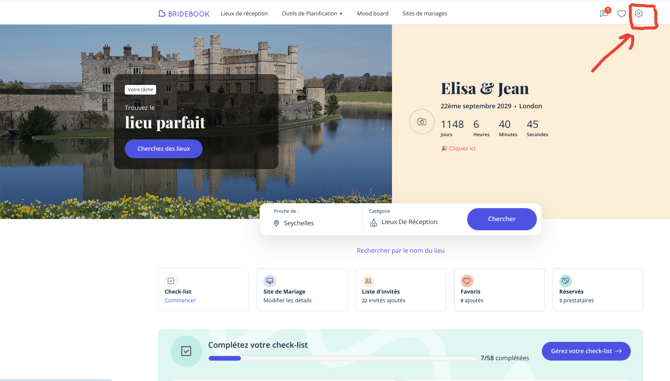670x381 pixels.
Task: Click Complétez votre check-list heading
Action: [x=258, y=345]
